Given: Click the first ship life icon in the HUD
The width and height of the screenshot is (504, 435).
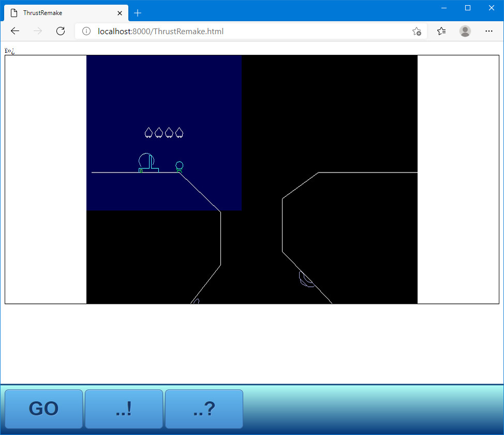Looking at the screenshot, I should pyautogui.click(x=148, y=133).
